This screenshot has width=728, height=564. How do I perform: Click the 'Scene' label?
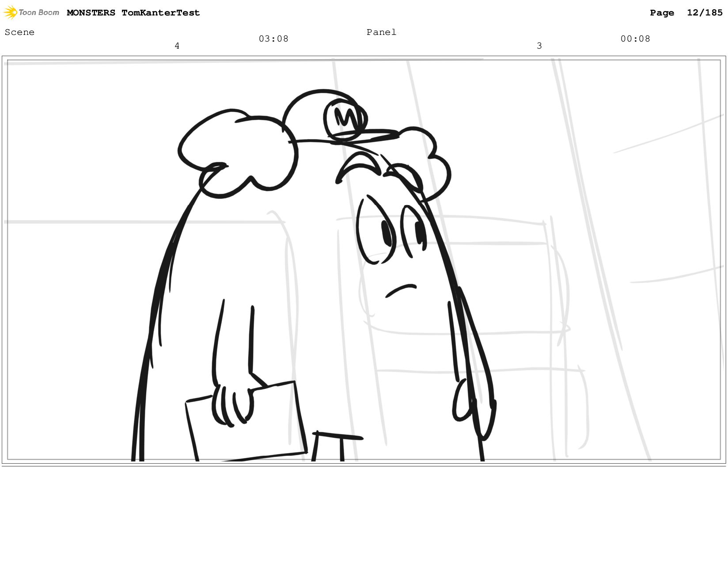pos(19,32)
